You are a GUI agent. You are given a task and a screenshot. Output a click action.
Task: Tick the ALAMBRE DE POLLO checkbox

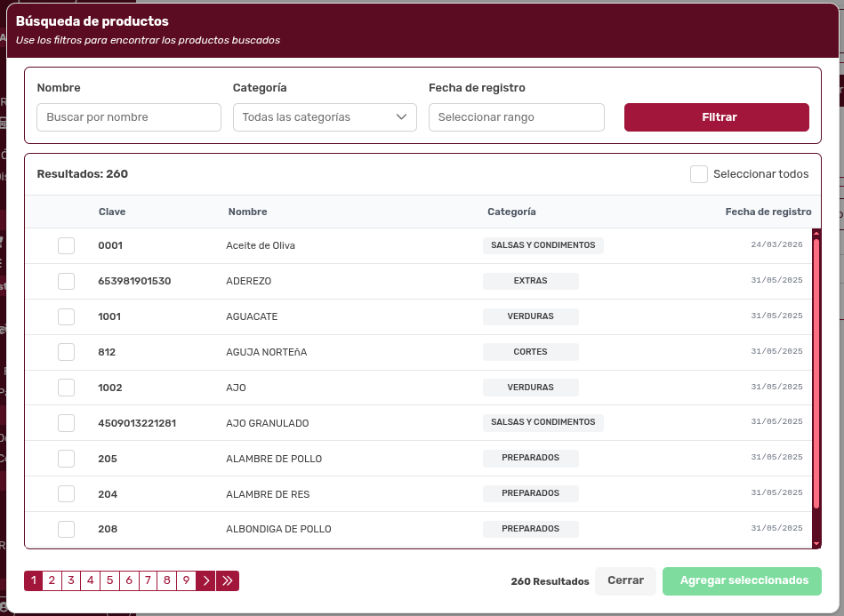click(x=66, y=459)
